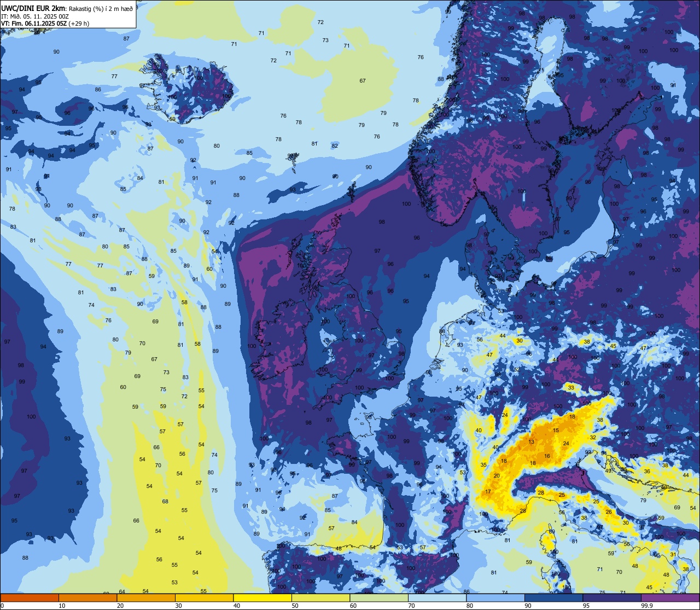Click the 80–90% blue legend segment

[495, 597]
